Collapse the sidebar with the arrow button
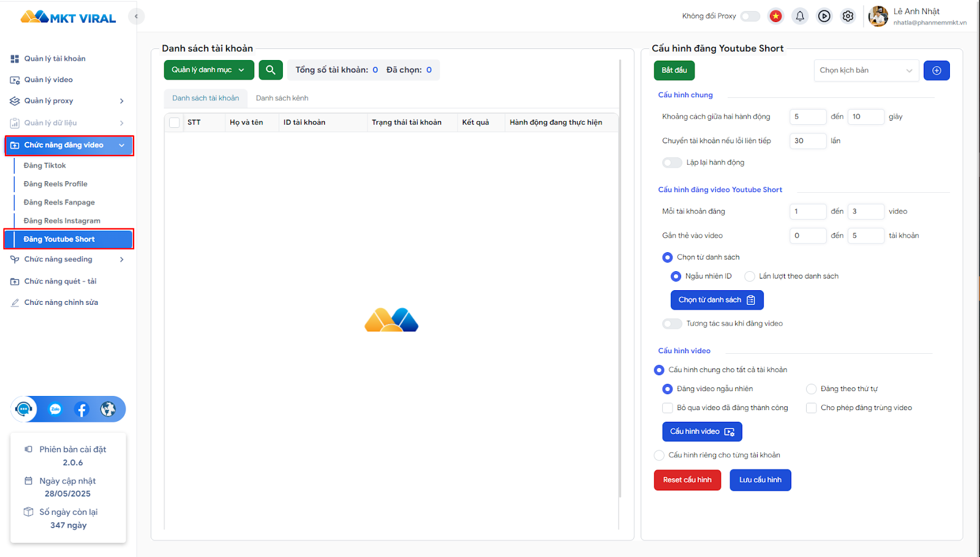 136,17
